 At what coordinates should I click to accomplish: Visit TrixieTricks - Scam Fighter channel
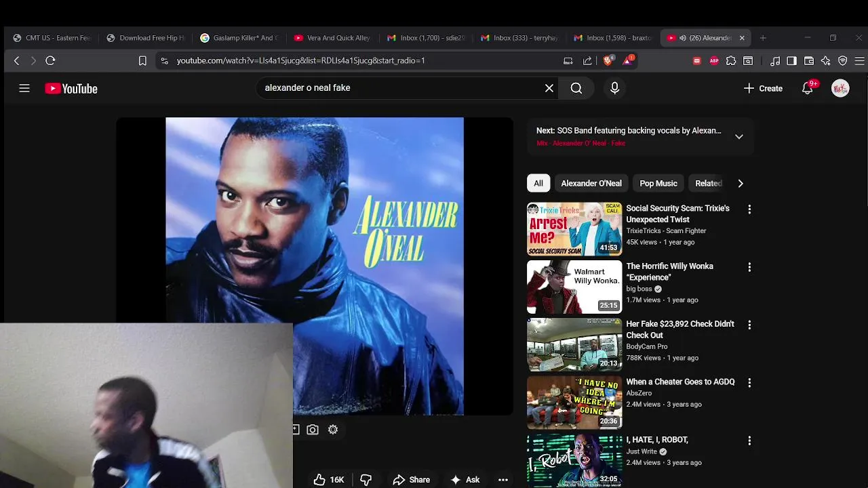click(666, 231)
